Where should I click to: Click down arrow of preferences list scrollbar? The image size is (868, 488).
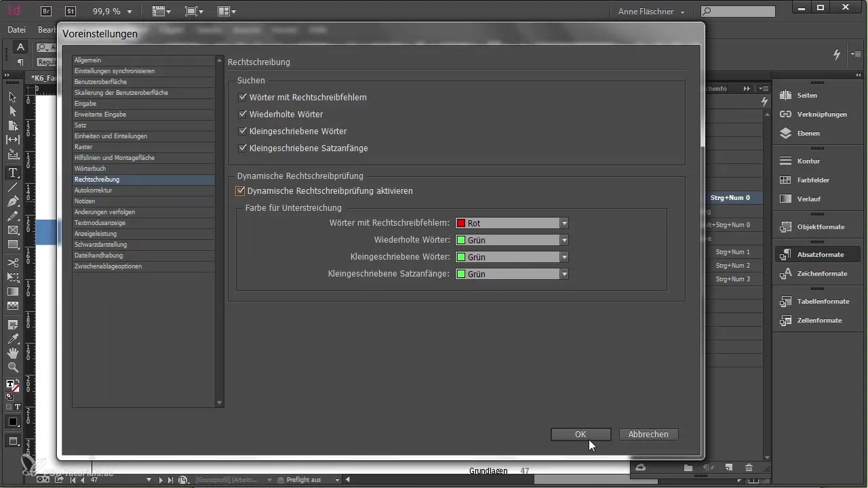click(x=219, y=403)
